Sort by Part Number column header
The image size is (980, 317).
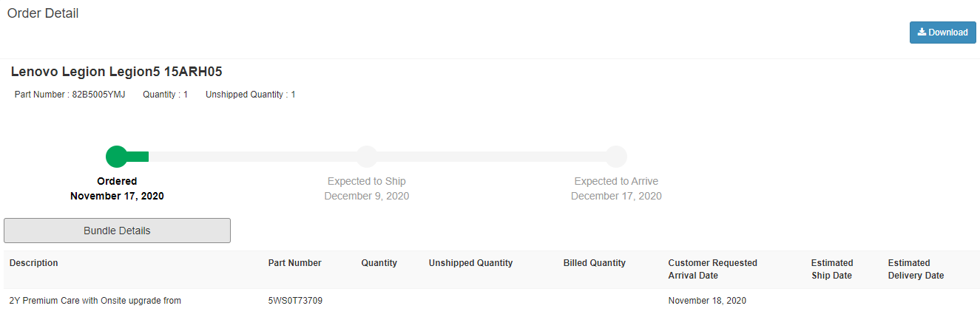[294, 263]
